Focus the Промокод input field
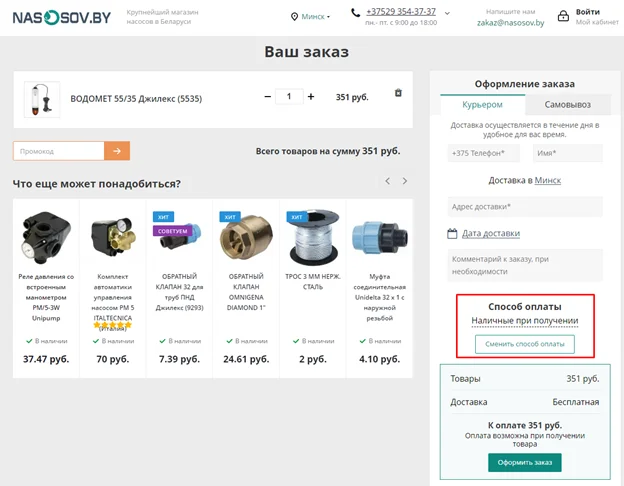 click(x=58, y=151)
